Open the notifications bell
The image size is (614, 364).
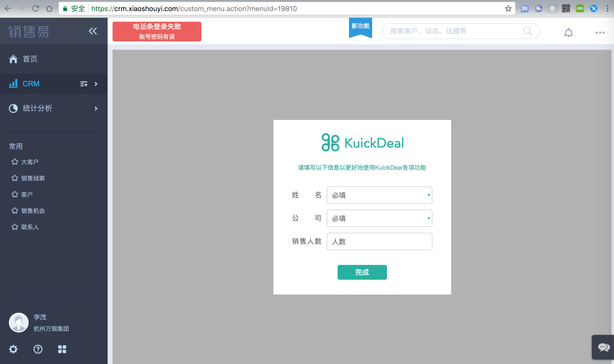pyautogui.click(x=568, y=32)
